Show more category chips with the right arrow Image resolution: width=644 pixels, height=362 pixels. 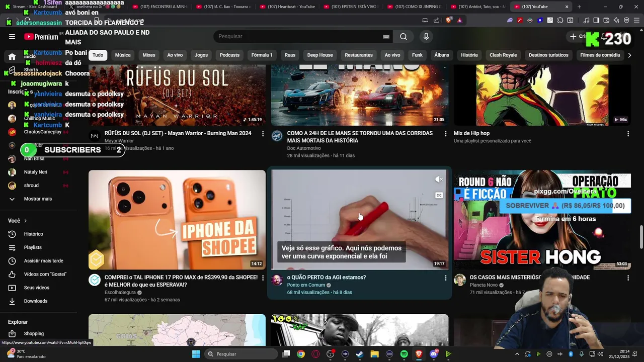pyautogui.click(x=629, y=55)
